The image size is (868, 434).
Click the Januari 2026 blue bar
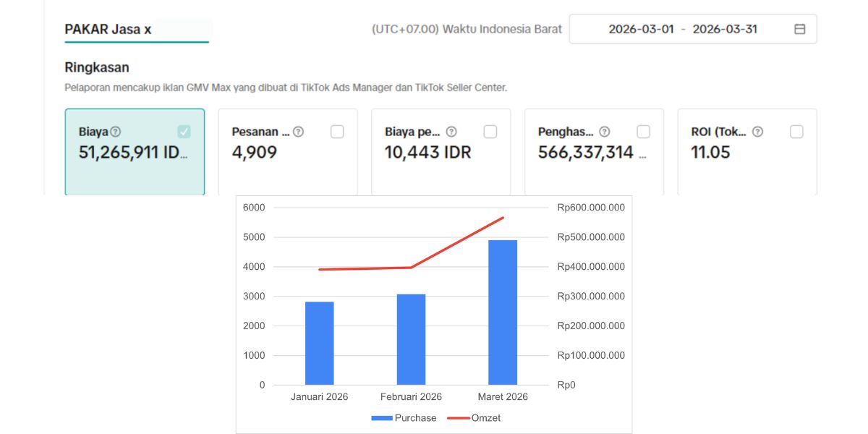click(320, 343)
